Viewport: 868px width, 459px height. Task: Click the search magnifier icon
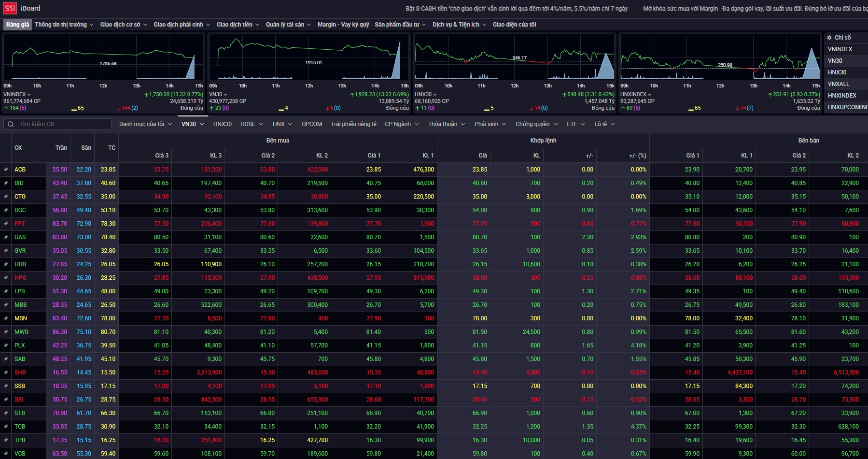[11, 124]
